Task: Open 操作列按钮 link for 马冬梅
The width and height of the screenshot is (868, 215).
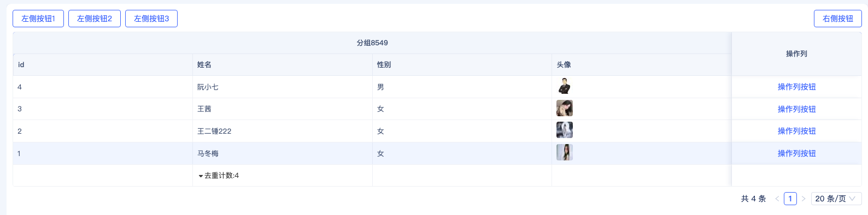Action: click(796, 153)
